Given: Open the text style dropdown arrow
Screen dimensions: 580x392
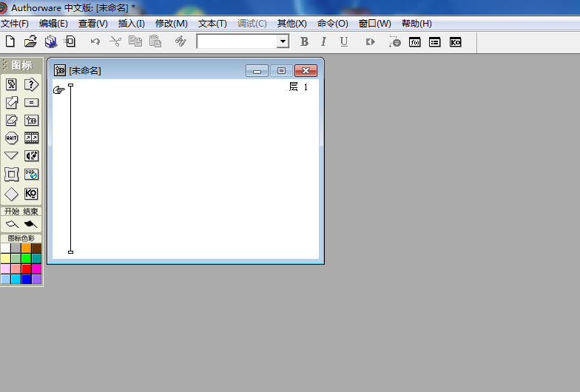Looking at the screenshot, I should coord(283,41).
